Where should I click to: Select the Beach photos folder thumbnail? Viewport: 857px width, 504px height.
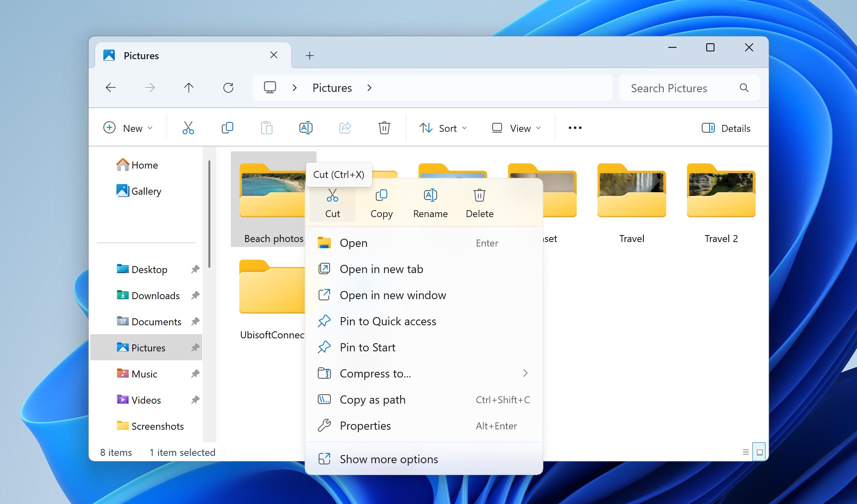tap(272, 190)
